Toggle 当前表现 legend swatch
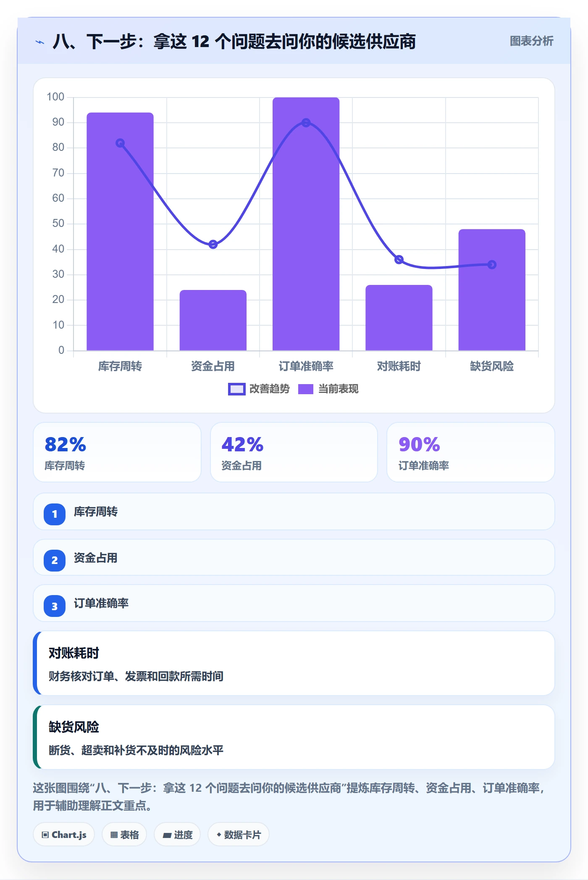Image resolution: width=588 pixels, height=880 pixels. (306, 389)
